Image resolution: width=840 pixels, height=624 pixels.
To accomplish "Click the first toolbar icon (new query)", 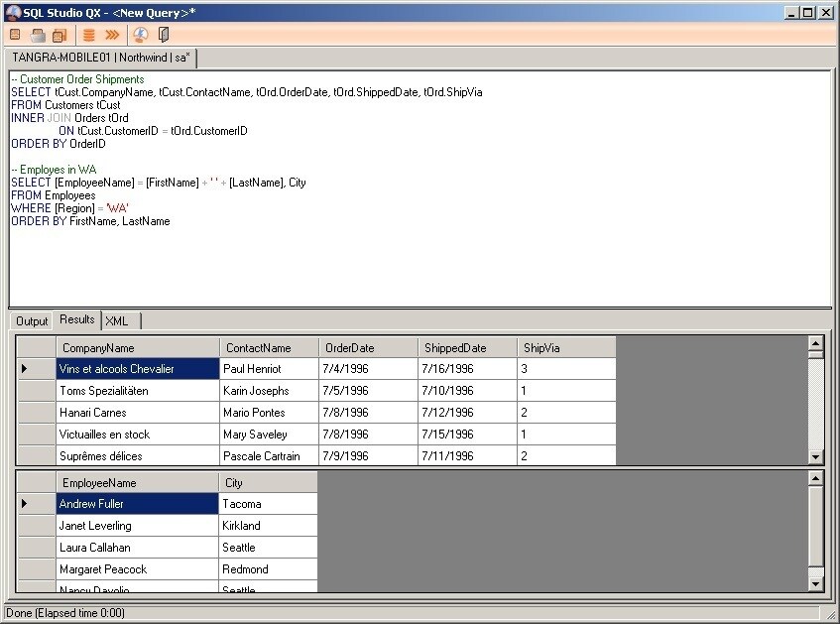I will coord(15,35).
